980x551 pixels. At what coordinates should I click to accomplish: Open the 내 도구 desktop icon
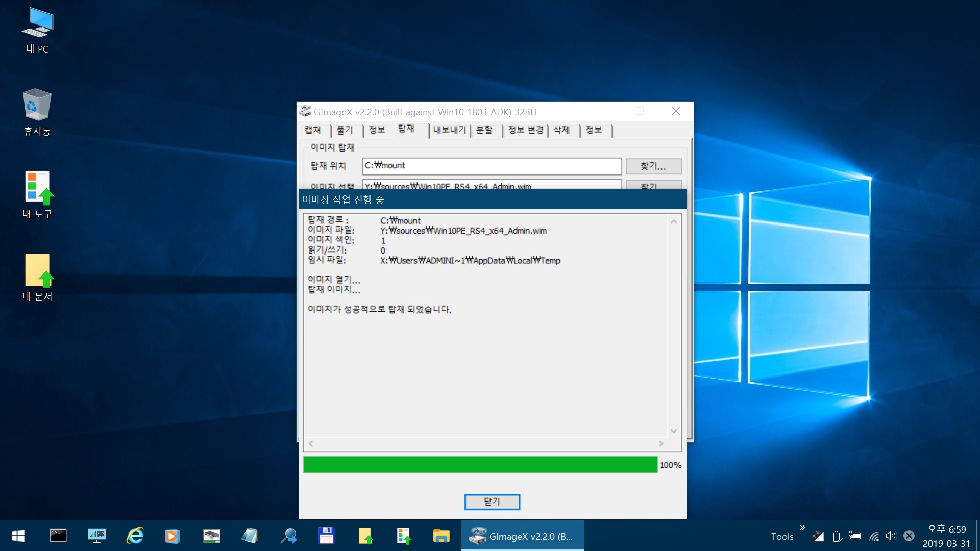(37, 195)
